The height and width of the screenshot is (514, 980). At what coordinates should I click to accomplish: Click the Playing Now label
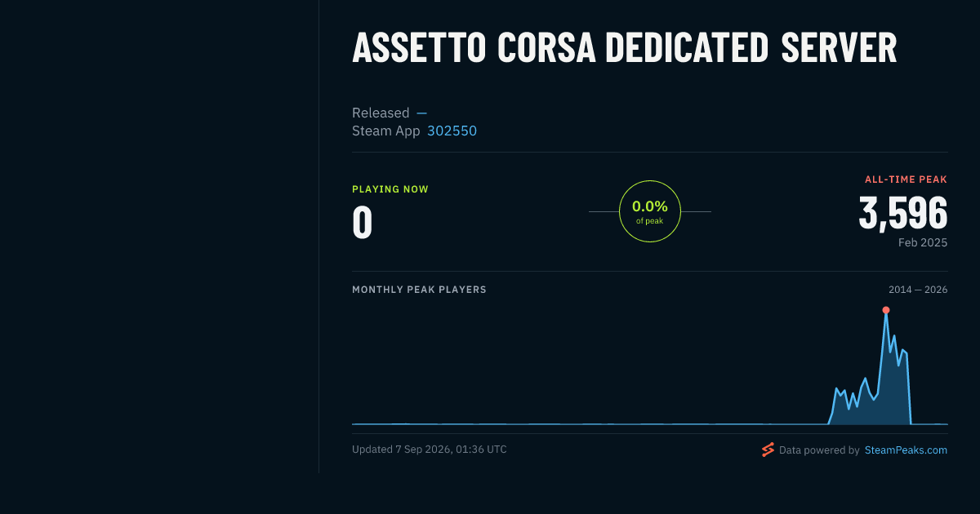[x=390, y=189]
